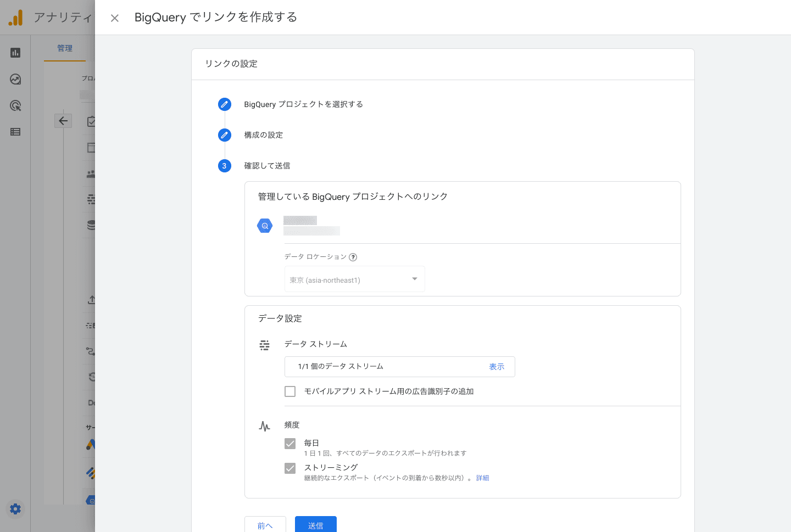Open the Explore icon in sidebar

tap(15, 79)
